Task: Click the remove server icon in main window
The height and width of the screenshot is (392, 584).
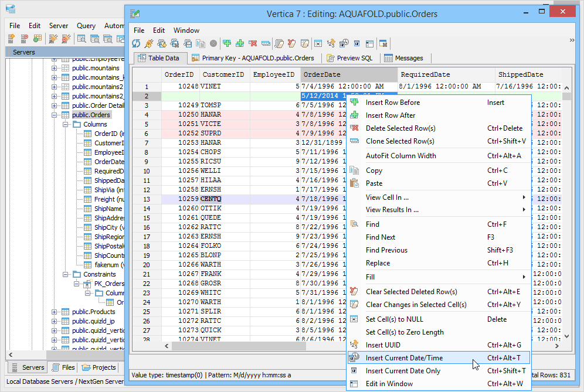Action: pos(24,38)
